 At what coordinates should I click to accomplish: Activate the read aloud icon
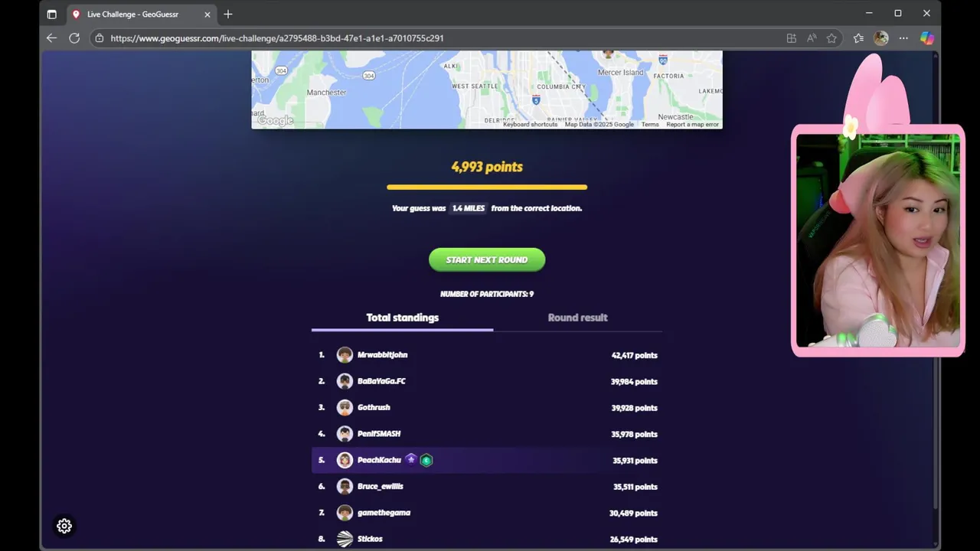tap(812, 38)
